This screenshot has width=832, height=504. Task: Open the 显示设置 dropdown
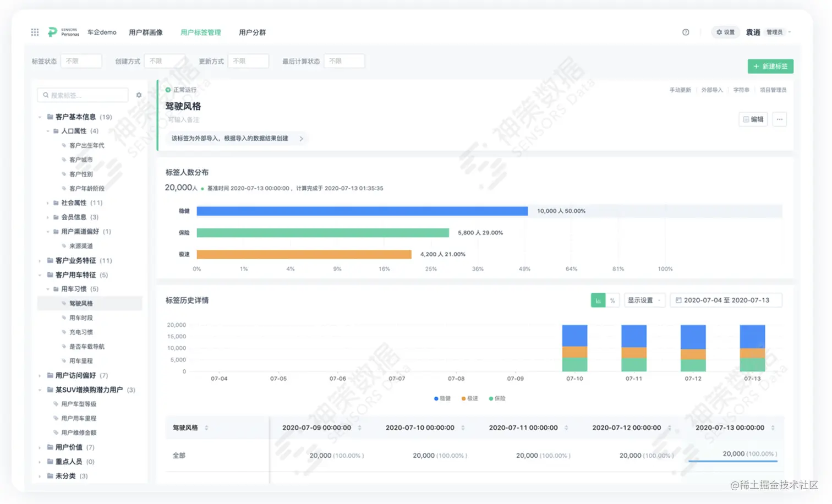point(644,300)
